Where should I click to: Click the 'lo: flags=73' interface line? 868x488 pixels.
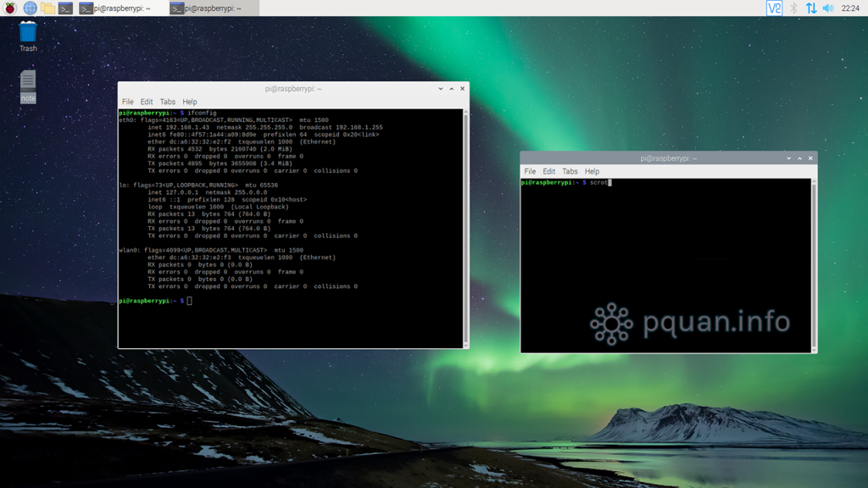[x=198, y=186]
